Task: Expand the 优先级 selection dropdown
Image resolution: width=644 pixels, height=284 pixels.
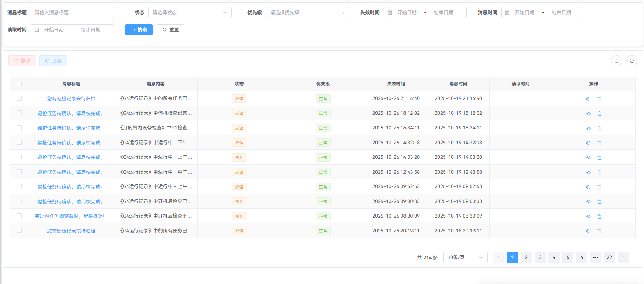Action: (307, 12)
